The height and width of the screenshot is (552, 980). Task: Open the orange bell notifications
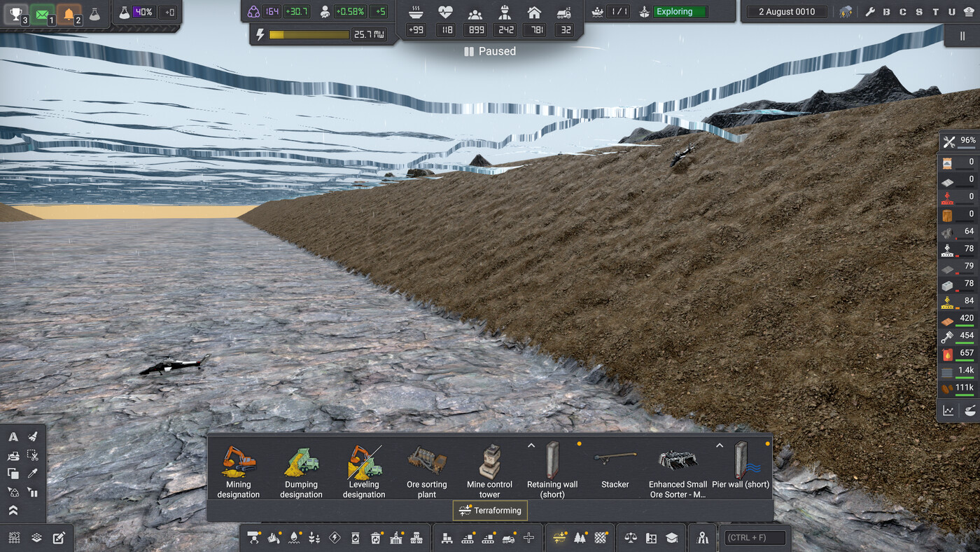(x=69, y=13)
